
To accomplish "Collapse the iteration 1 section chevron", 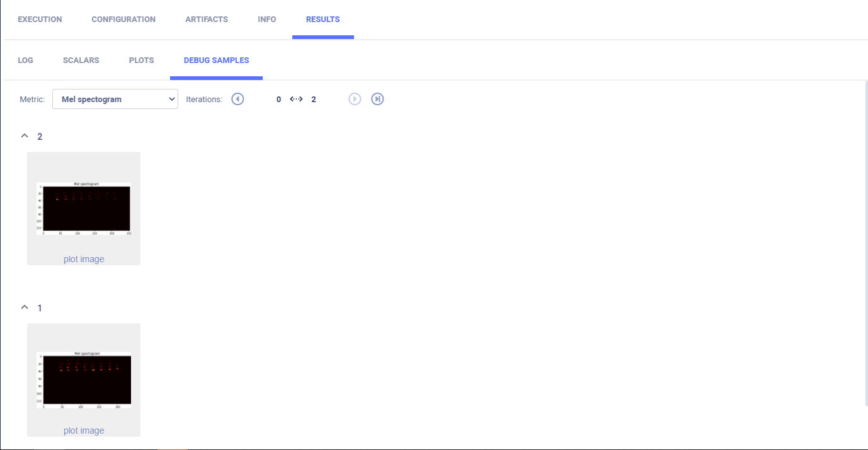I will (x=25, y=308).
